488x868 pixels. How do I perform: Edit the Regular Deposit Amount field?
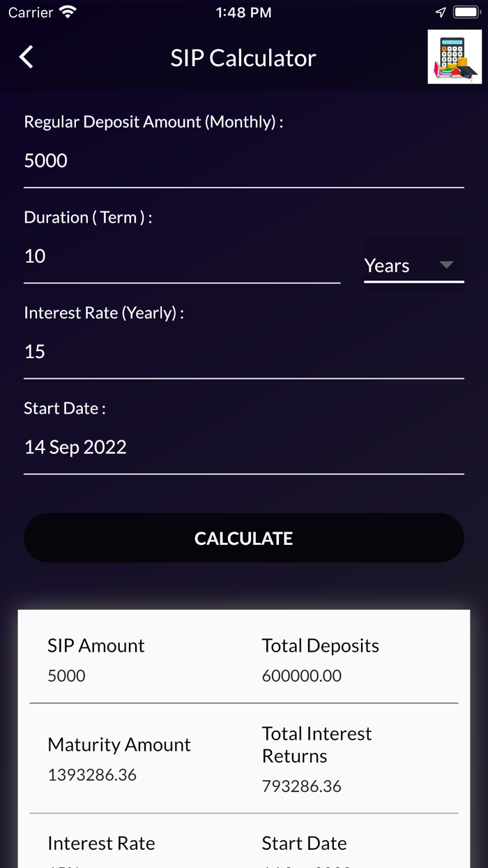pyautogui.click(x=243, y=161)
